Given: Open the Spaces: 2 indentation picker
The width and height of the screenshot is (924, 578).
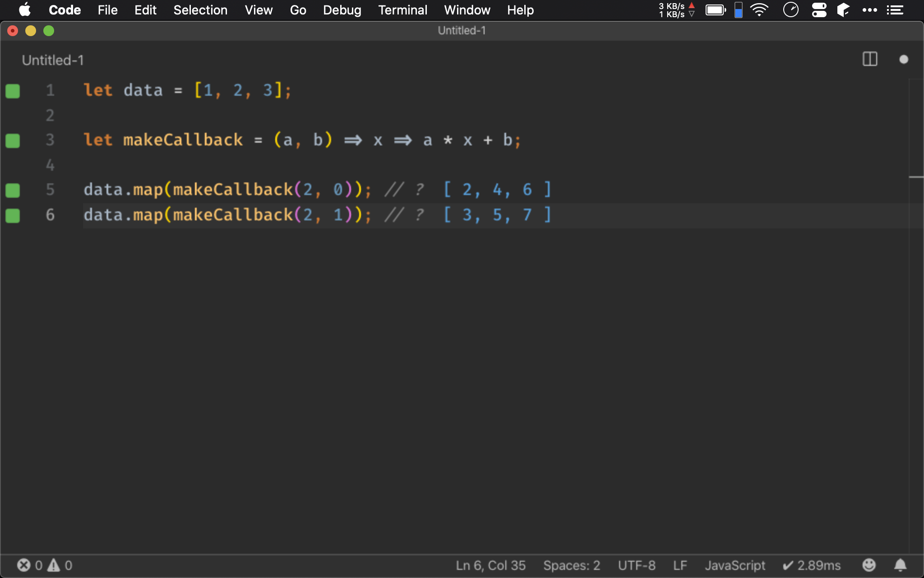Looking at the screenshot, I should [x=571, y=565].
